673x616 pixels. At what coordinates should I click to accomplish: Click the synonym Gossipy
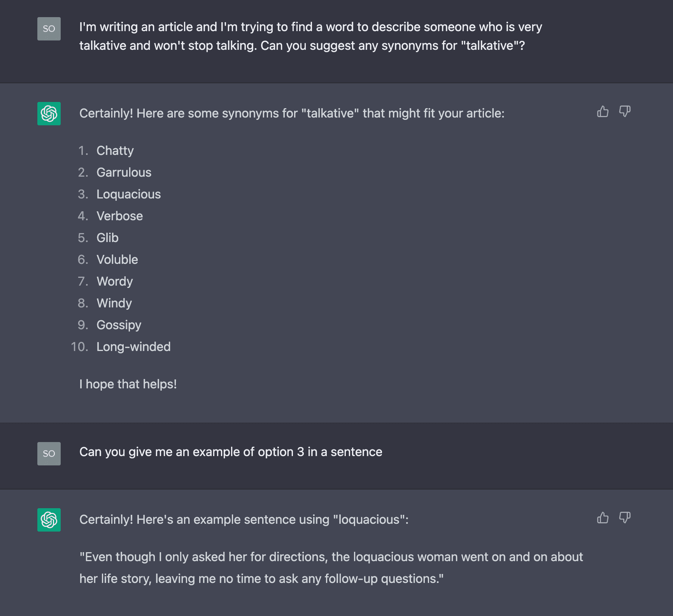[119, 325]
